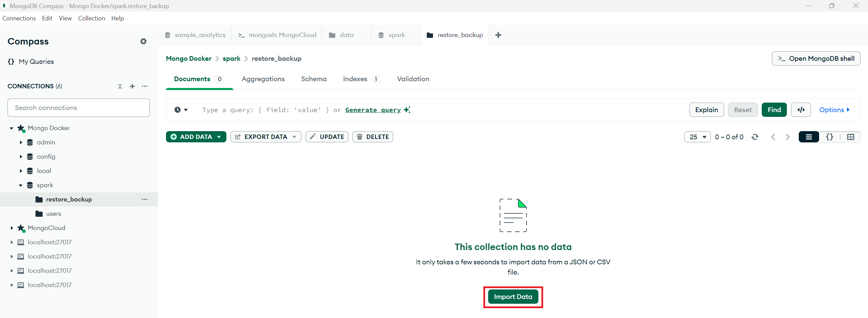Collapse the Mongo Docker connection
This screenshot has height=318, width=868.
click(12, 128)
